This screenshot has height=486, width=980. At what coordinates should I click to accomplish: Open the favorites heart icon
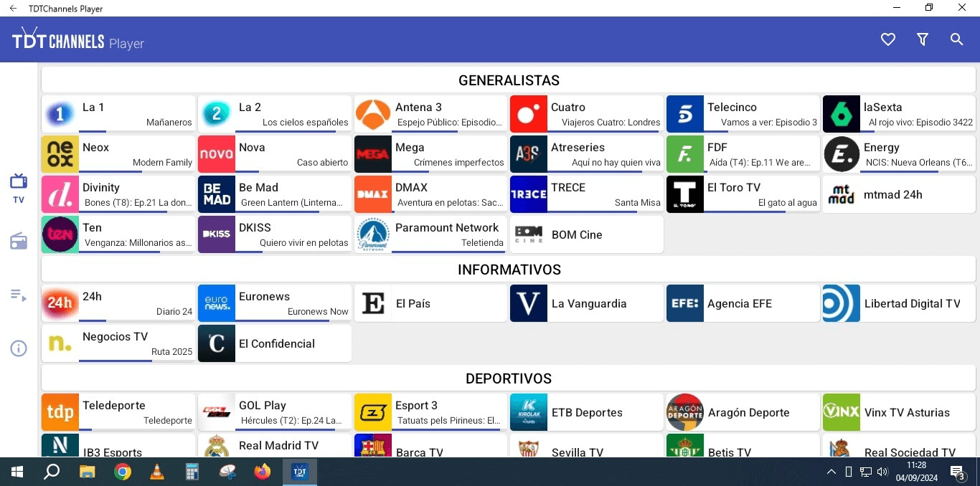(888, 39)
